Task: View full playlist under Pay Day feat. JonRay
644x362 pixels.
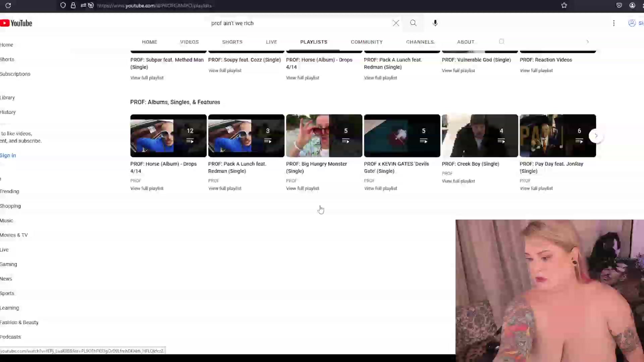Action: [536, 188]
